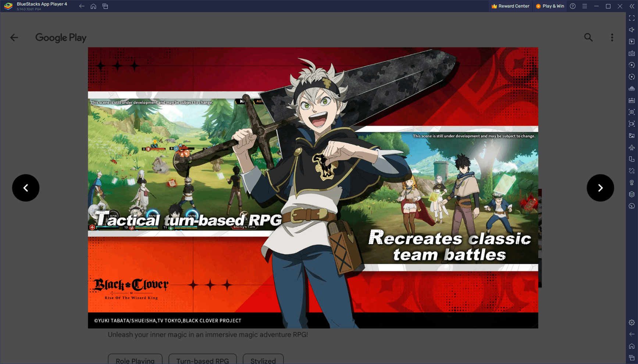Open Play & Win
This screenshot has width=638, height=364.
tap(550, 6)
